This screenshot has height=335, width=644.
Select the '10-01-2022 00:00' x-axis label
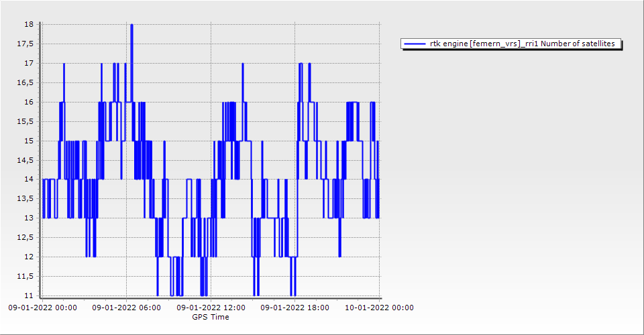click(379, 308)
